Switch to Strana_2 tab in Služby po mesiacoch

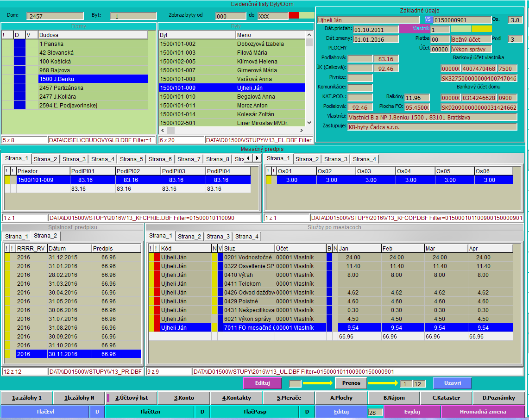tap(189, 236)
